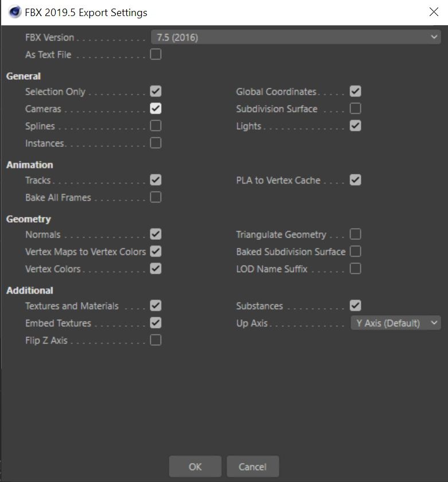This screenshot has height=482, width=448.
Task: Close the FBX Export Settings dialog
Action: pyautogui.click(x=434, y=12)
